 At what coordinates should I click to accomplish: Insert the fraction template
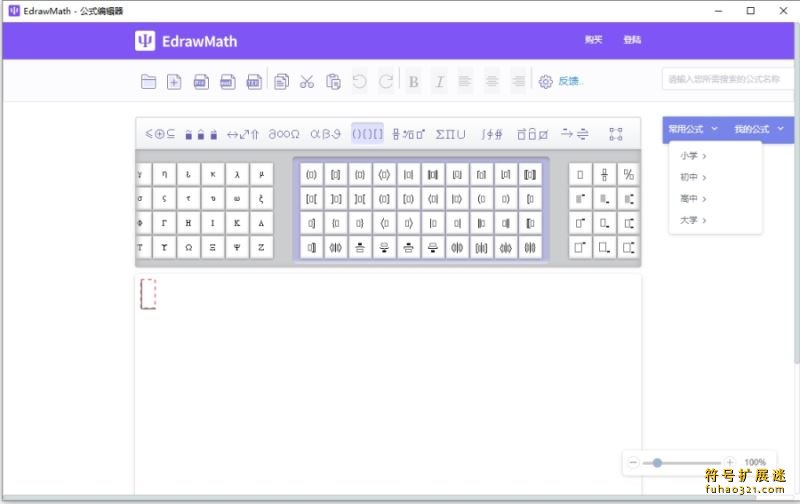605,175
